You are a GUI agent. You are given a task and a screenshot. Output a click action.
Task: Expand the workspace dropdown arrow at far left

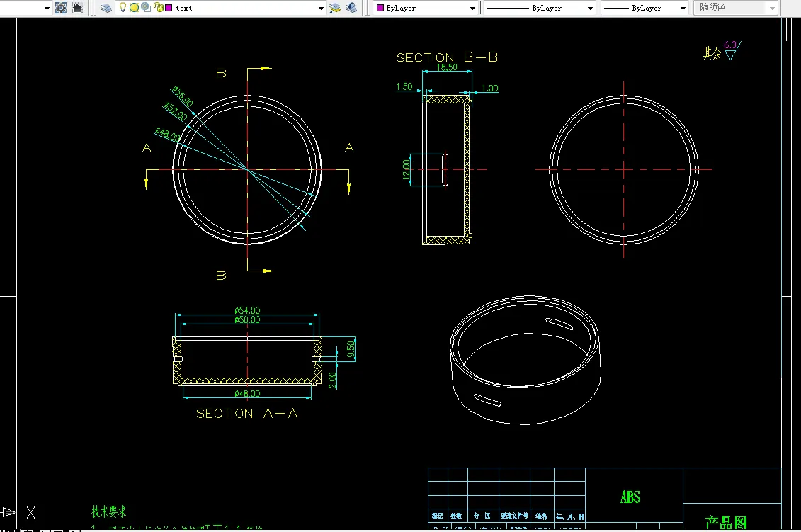[x=47, y=8]
